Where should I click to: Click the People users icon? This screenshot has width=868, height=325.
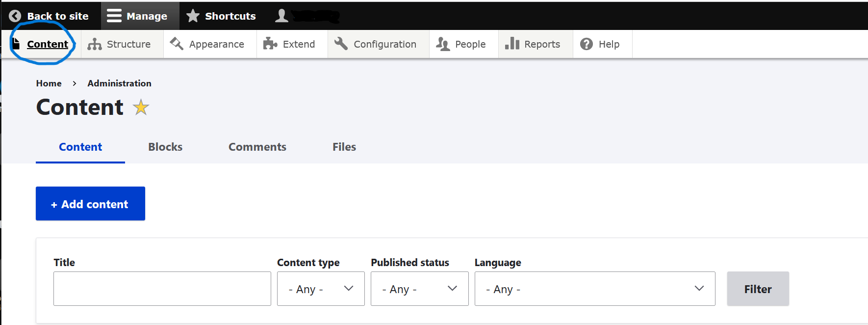(x=443, y=44)
